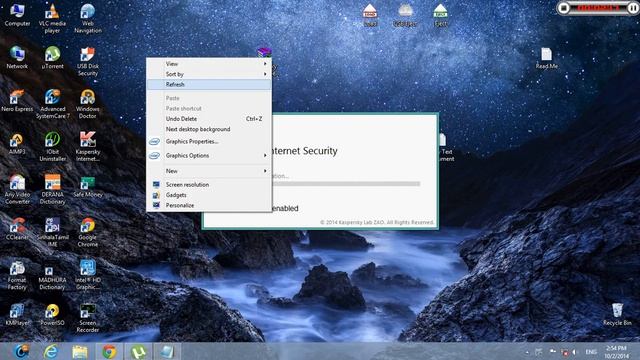
Task: Launch Any Video Converter shortcut
Action: tap(17, 189)
